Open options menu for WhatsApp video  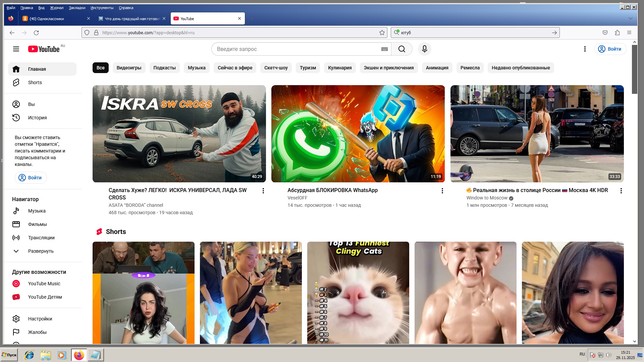[x=442, y=191]
